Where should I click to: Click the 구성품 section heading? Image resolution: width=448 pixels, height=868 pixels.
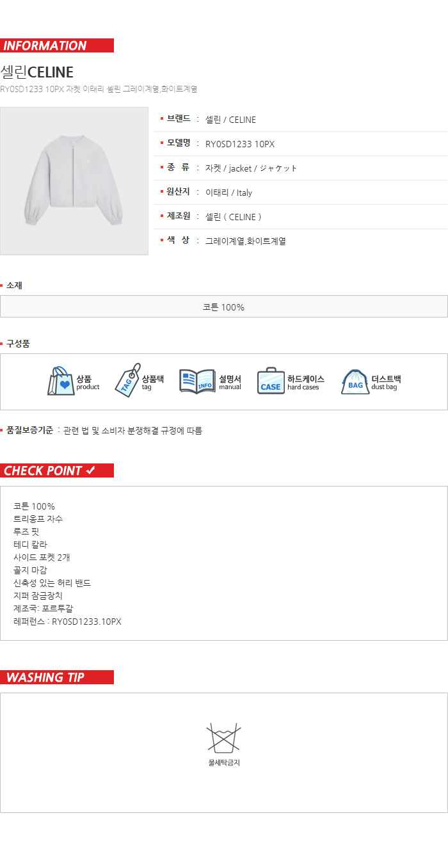pos(18,344)
